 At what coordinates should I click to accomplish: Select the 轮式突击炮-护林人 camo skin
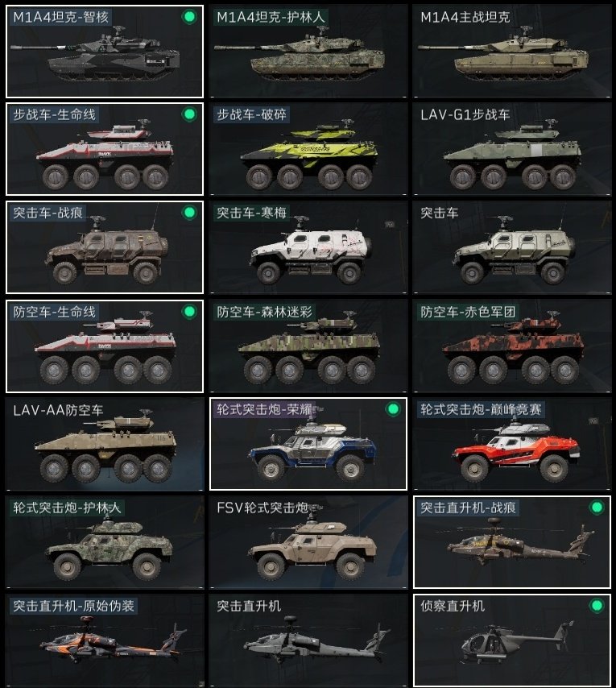[105, 542]
